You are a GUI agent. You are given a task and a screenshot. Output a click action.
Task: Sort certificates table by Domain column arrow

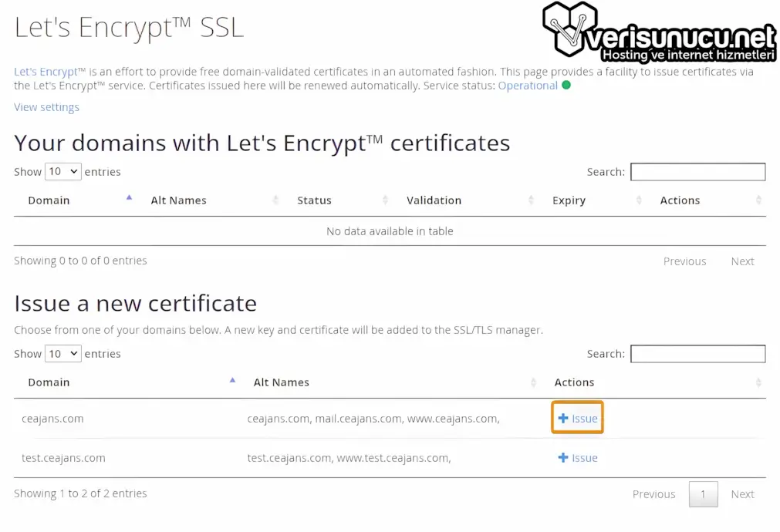(129, 198)
